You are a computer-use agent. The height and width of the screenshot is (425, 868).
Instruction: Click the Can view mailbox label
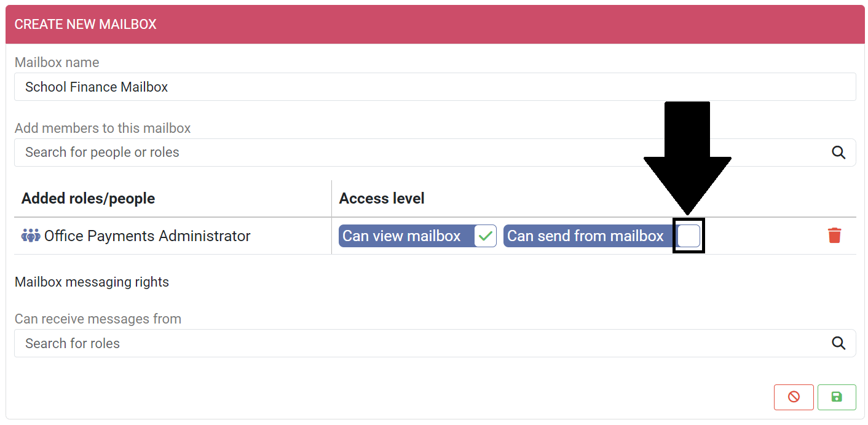401,236
